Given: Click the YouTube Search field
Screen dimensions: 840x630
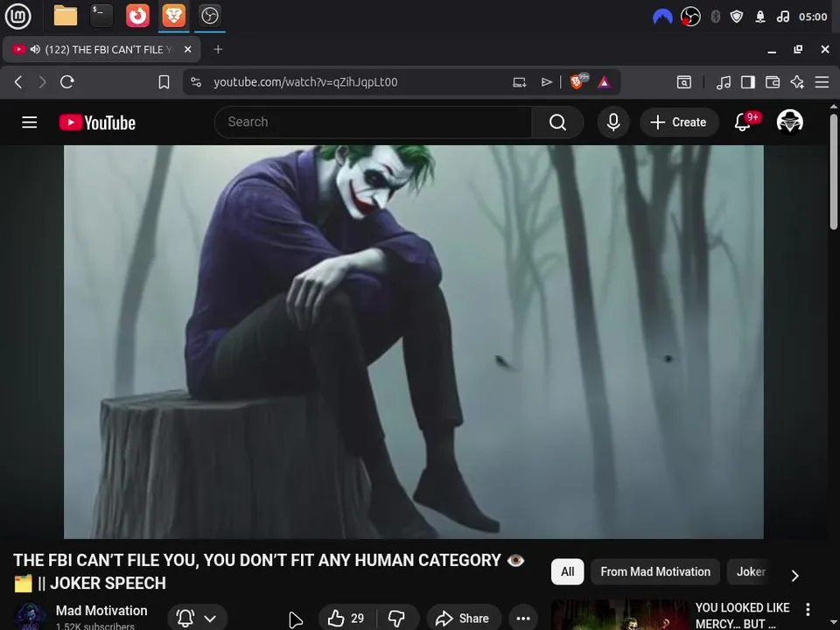Looking at the screenshot, I should 374,122.
